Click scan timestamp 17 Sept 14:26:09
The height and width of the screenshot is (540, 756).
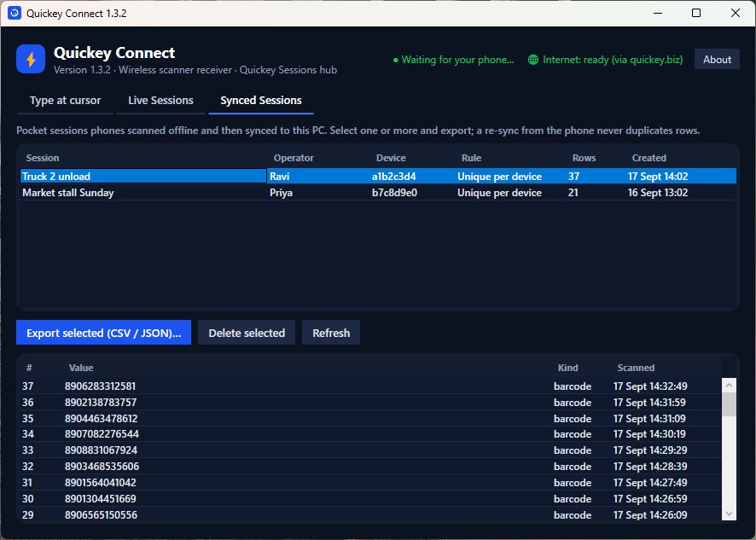(650, 515)
